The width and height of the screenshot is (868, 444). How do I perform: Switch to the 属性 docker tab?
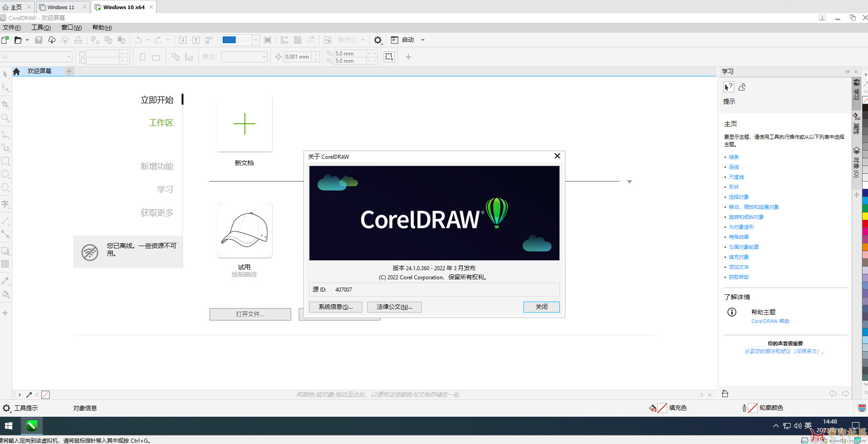pos(856,124)
